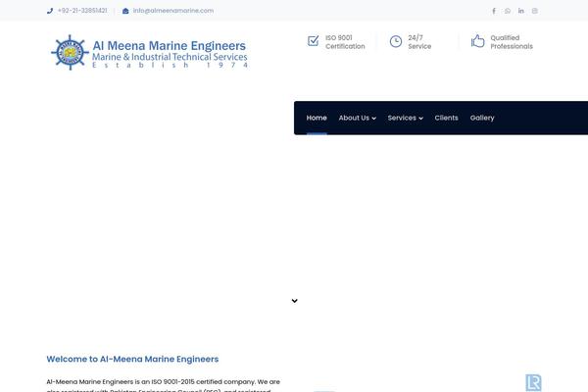Click the Welcome to Al-Meena Marine Engineers heading

[x=132, y=359]
